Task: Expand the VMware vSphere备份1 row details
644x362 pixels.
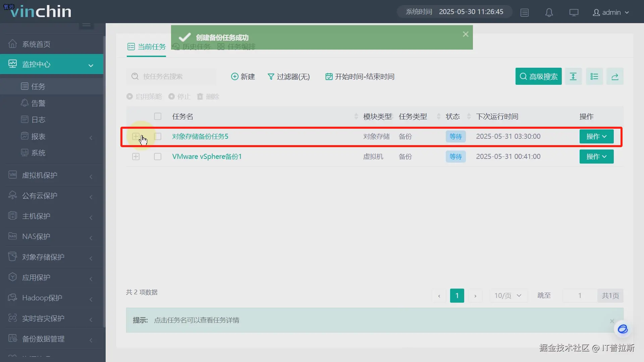Action: pos(136,157)
